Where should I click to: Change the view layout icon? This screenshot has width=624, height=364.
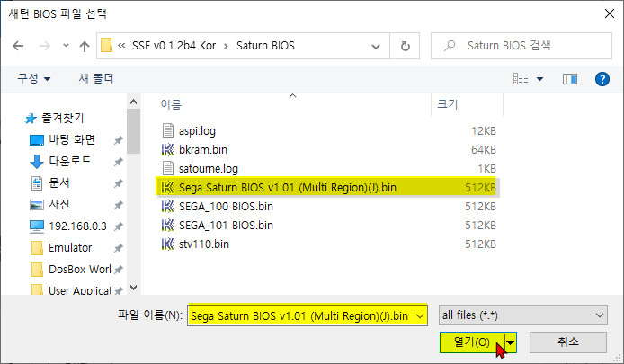point(521,79)
